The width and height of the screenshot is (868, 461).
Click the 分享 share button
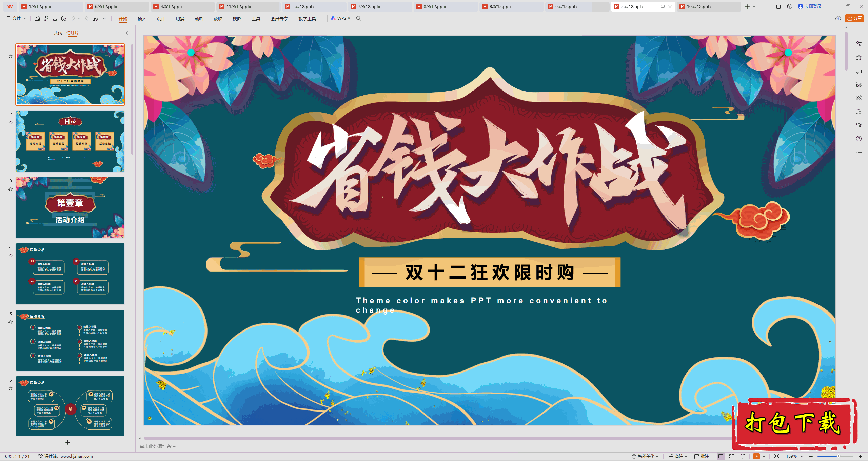click(854, 18)
